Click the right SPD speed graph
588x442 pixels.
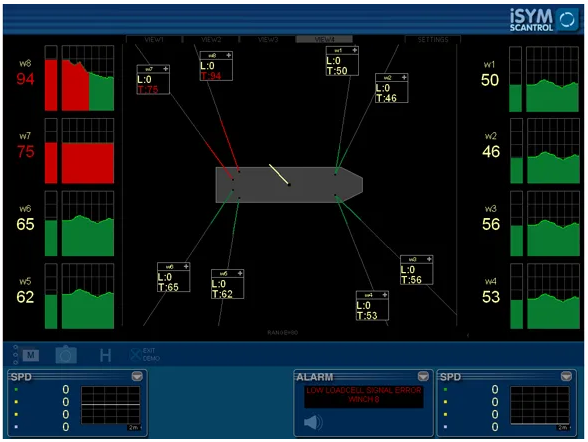pos(540,405)
